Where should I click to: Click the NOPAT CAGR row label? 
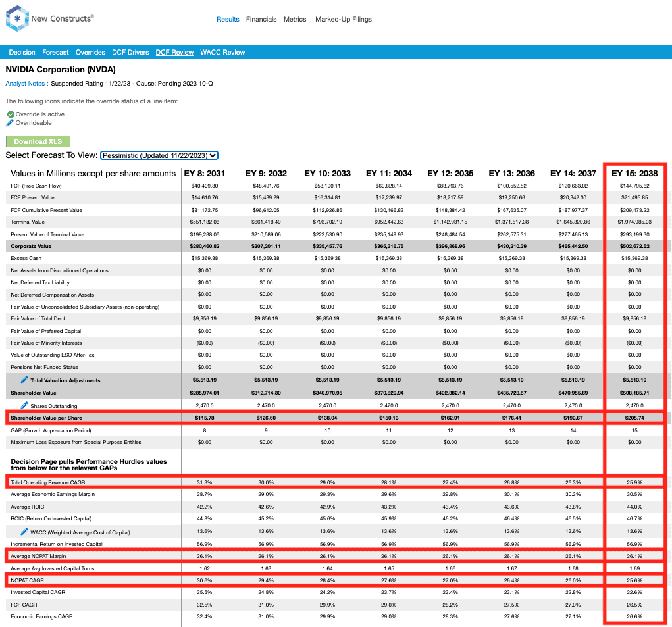(x=28, y=580)
